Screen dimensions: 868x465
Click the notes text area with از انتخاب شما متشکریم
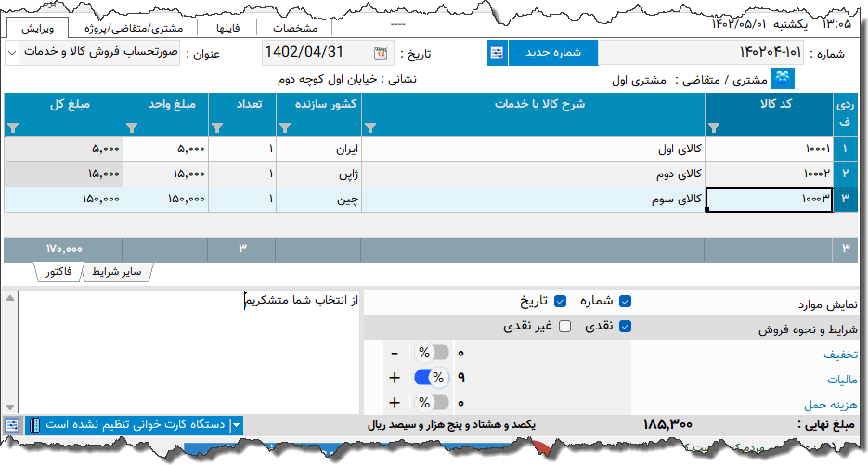190,353
